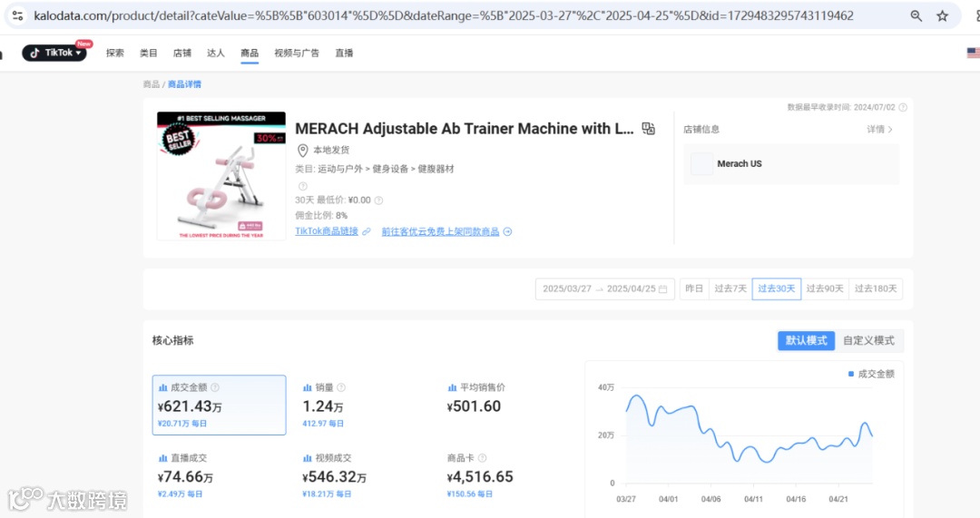Click the help icon next to 销量
980x518 pixels.
(341, 387)
